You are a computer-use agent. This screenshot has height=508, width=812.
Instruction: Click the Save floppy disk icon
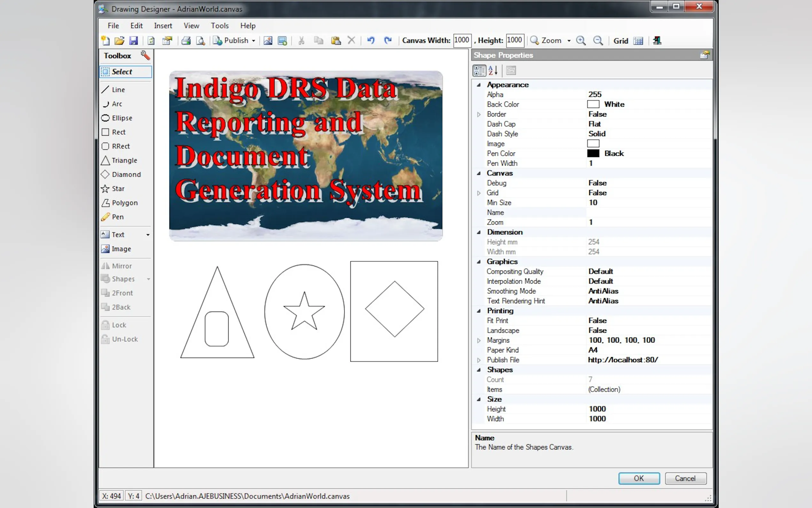(x=134, y=41)
